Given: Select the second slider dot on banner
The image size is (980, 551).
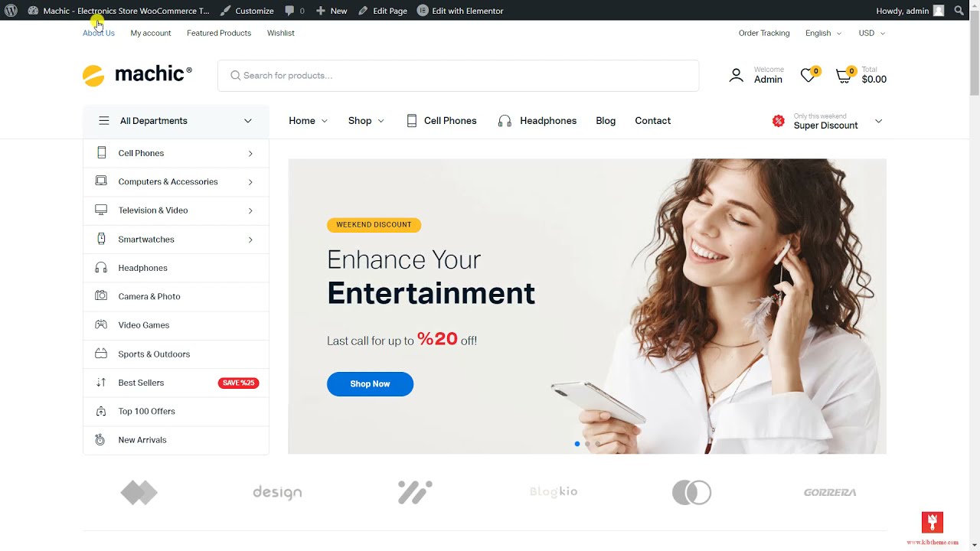Looking at the screenshot, I should click(587, 444).
